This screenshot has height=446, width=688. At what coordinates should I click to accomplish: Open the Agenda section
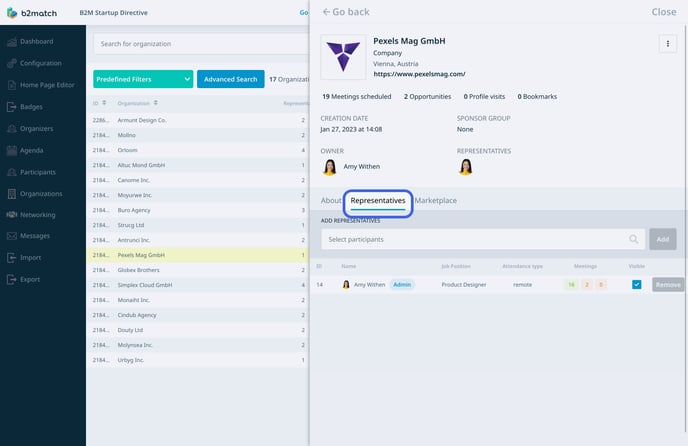click(x=33, y=150)
